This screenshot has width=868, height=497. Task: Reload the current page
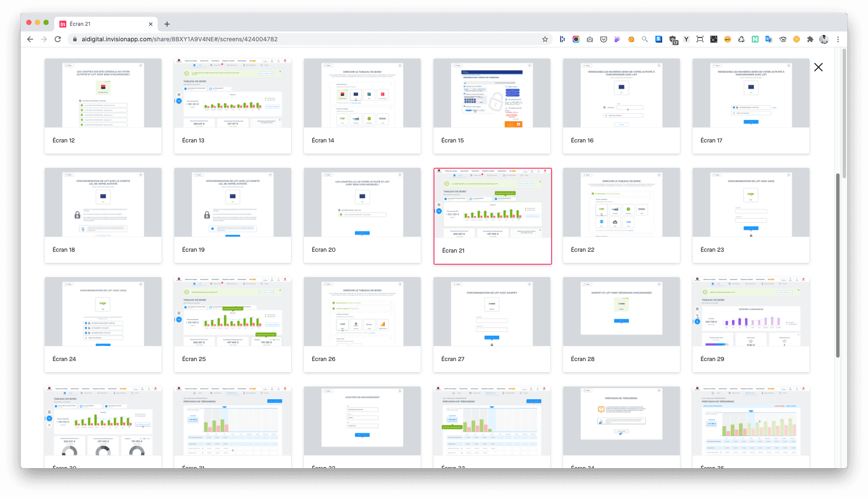tap(58, 39)
